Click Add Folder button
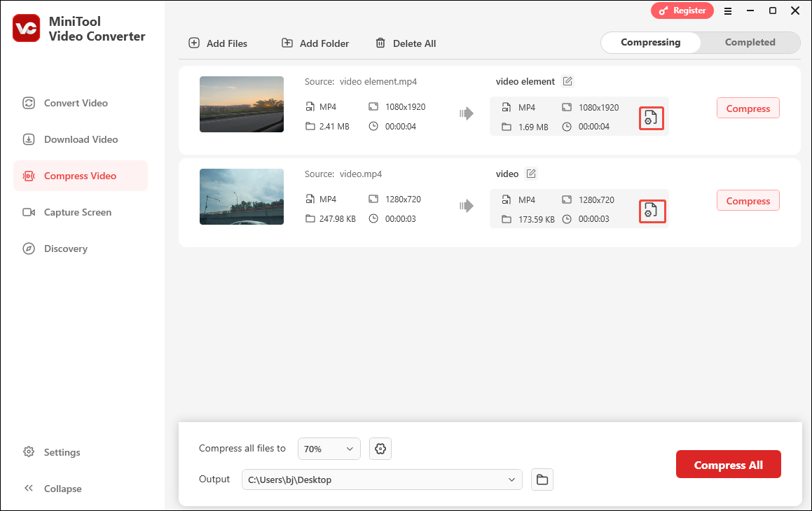 click(x=315, y=43)
